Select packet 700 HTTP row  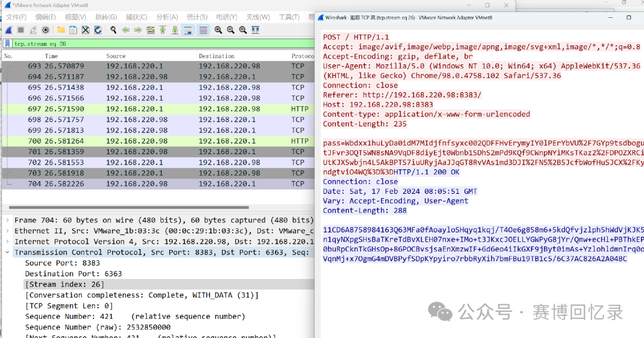pyautogui.click(x=158, y=141)
